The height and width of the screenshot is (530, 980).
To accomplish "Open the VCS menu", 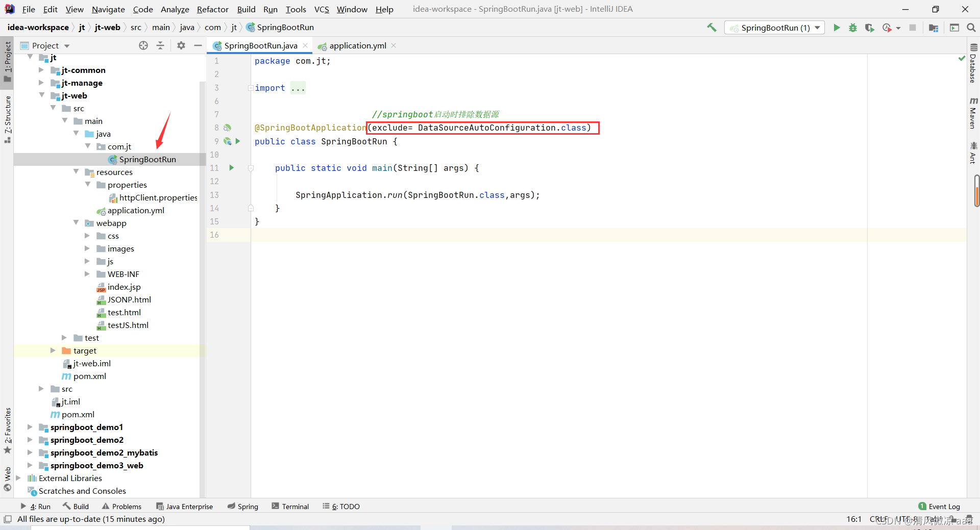I will point(322,9).
